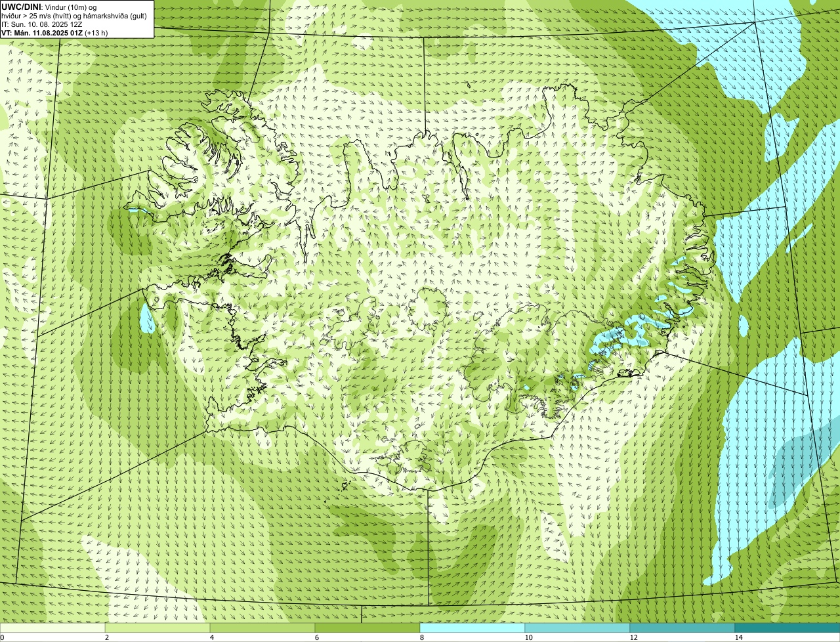
Task: Click the 4–6 m/s medium green legend segment
Action: pos(262,628)
